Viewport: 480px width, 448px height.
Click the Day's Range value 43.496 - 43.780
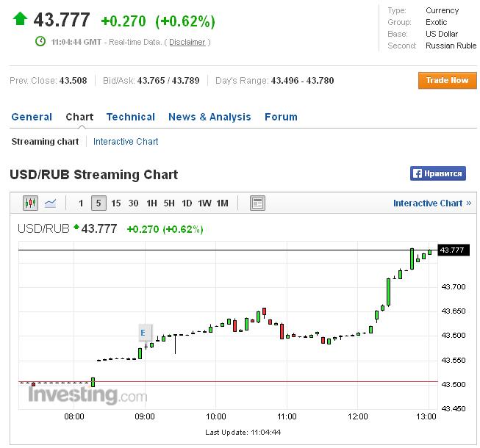[302, 81]
